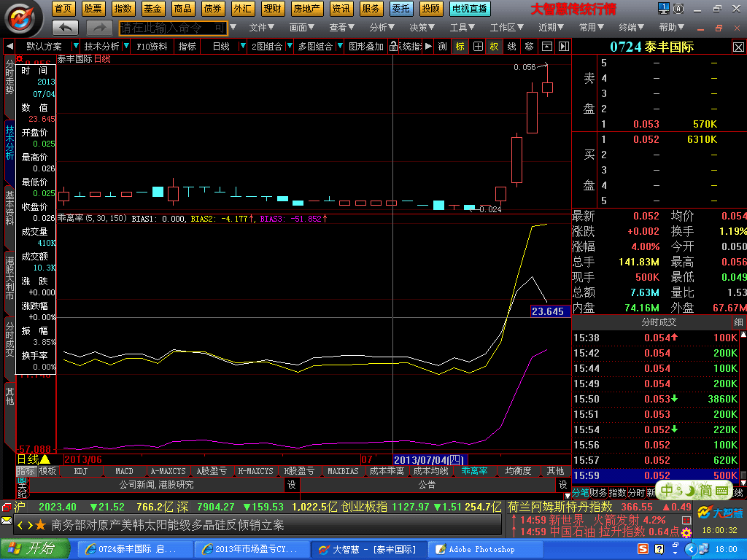Click the red window icon left of 沪
This screenshot has height=560, width=747.
click(7, 507)
